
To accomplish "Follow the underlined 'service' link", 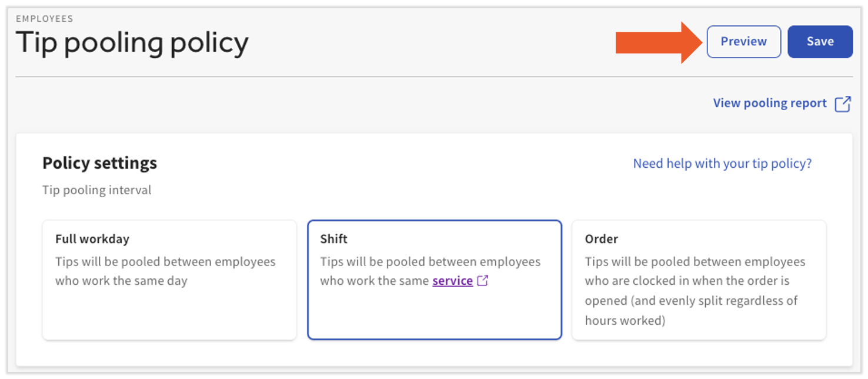I will tap(452, 281).
